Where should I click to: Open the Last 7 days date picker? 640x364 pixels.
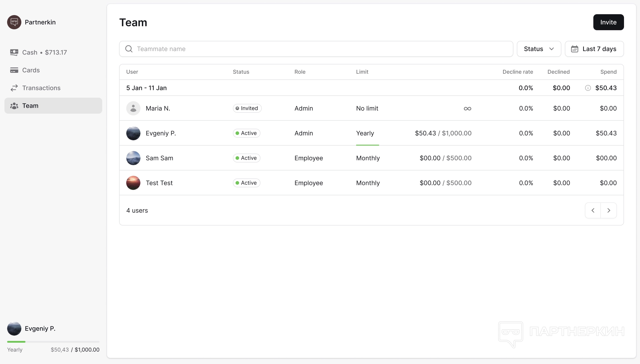click(594, 49)
